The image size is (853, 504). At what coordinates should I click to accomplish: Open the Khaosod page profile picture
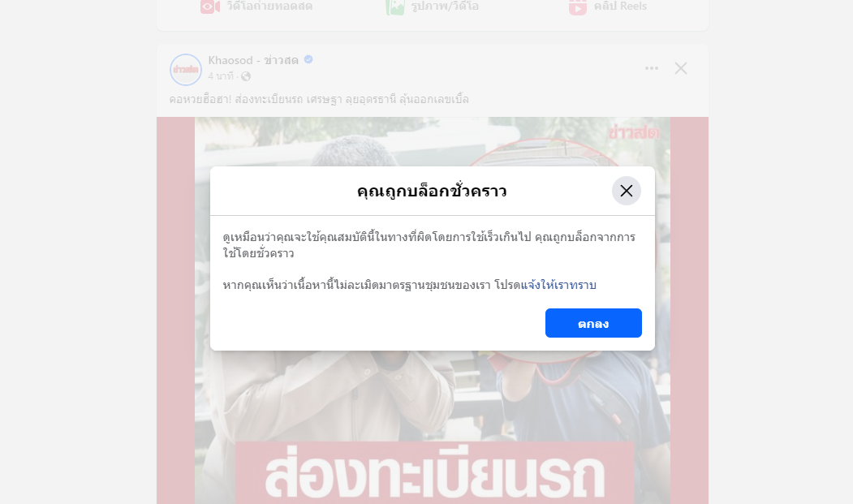coord(186,70)
